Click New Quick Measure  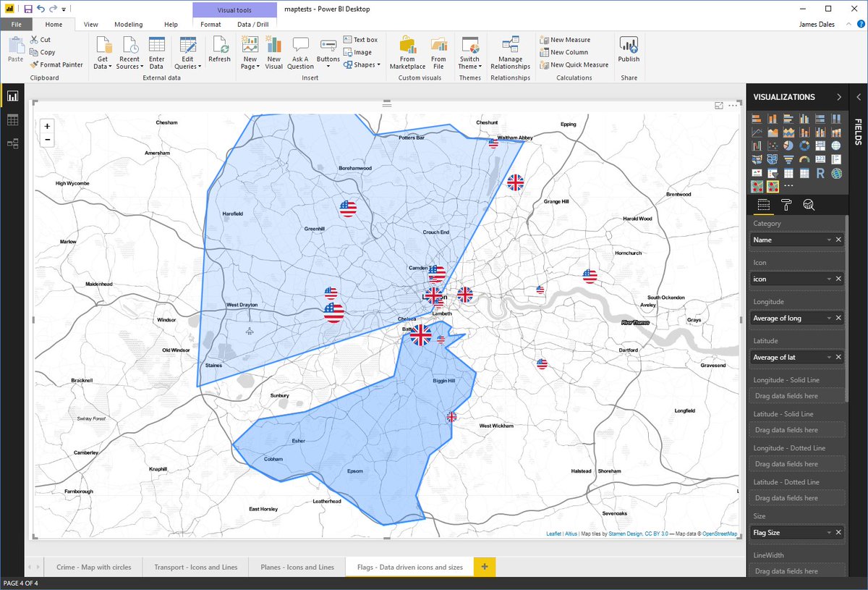pos(574,64)
